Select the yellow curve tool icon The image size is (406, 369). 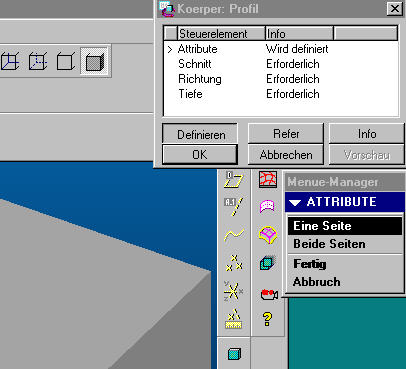pyautogui.click(x=234, y=235)
